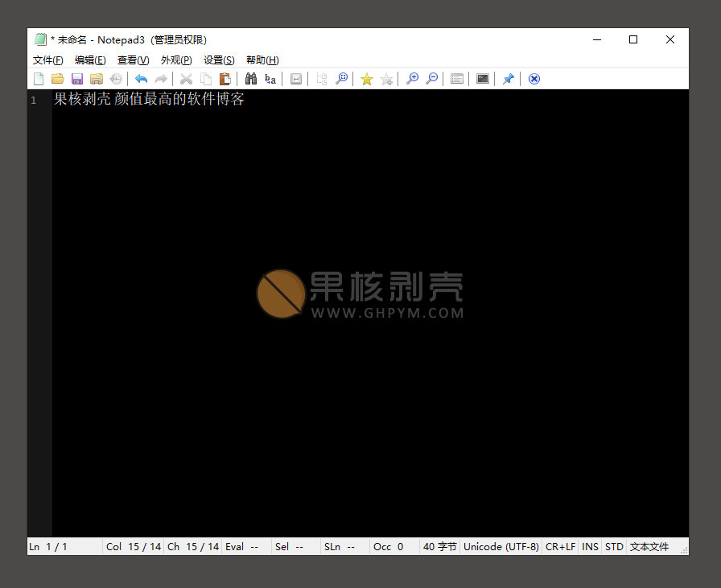Viewport: 721px width, 588px height.
Task: Click the blue circle X exit icon
Action: [x=534, y=79]
